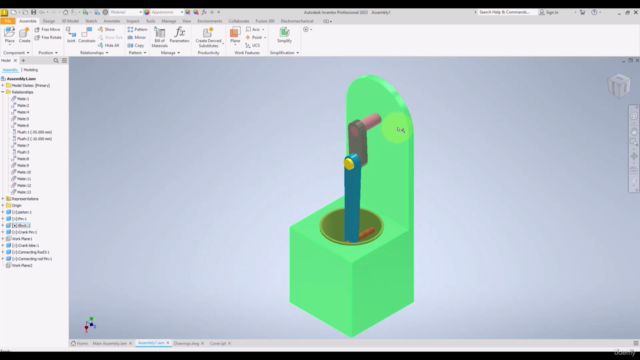The image size is (640, 360).
Task: Select Flush:1 (-55.000 mm) constraint
Action: pos(31,132)
